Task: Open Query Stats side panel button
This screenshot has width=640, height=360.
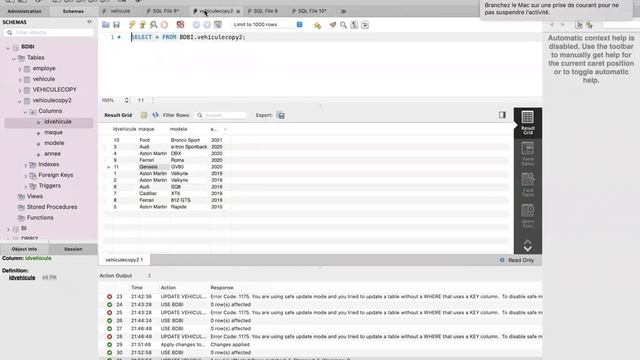Action: click(528, 216)
